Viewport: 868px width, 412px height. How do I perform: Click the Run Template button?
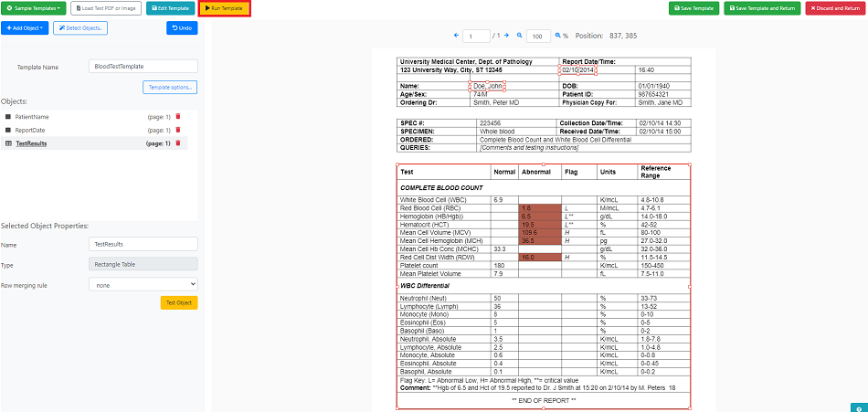[224, 8]
